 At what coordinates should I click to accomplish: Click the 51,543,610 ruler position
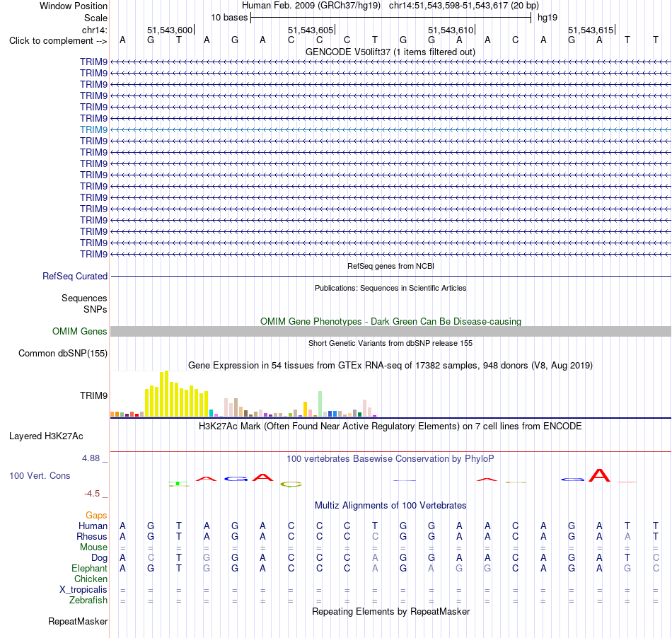(x=451, y=30)
